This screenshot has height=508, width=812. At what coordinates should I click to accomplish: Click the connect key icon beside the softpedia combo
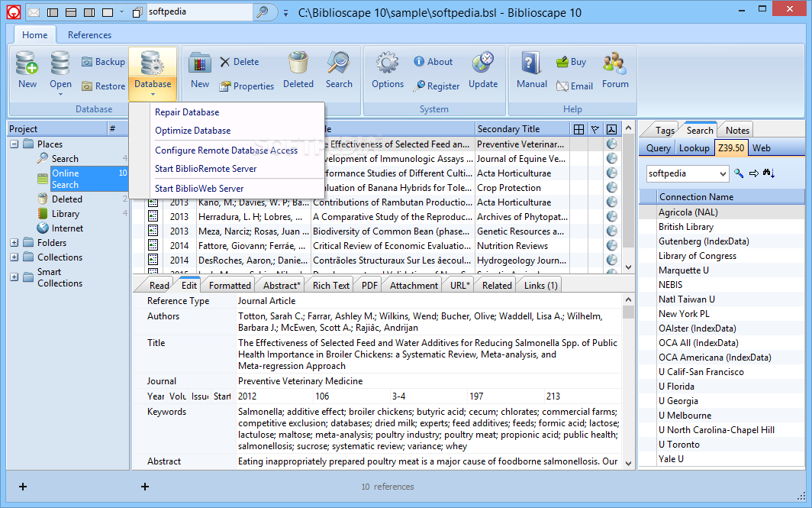point(739,173)
